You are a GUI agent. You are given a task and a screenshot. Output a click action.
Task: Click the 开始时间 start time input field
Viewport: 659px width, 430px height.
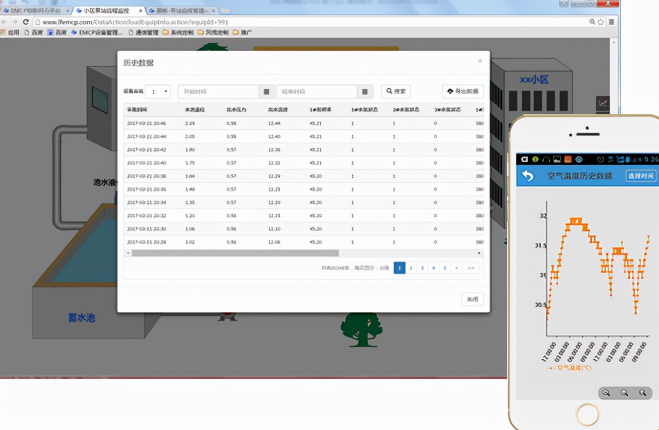[219, 91]
